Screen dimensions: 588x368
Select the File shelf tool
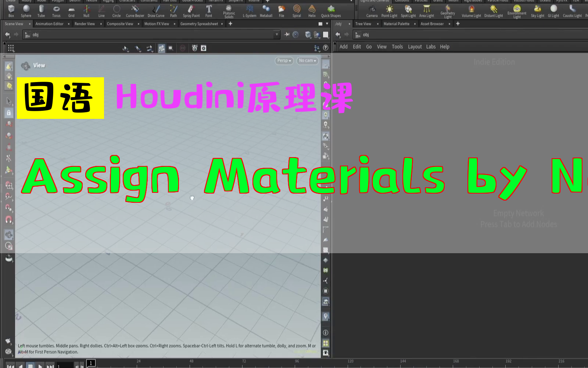(x=282, y=11)
